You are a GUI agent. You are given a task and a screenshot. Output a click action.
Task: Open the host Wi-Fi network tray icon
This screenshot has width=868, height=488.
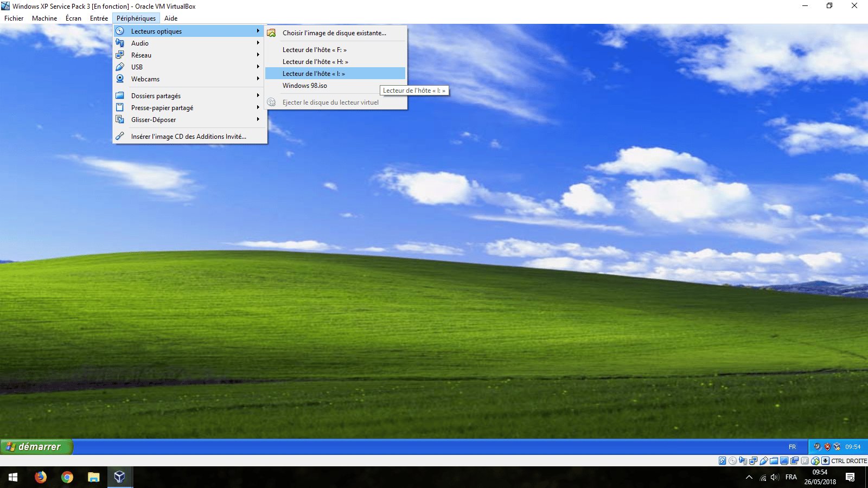point(763,478)
